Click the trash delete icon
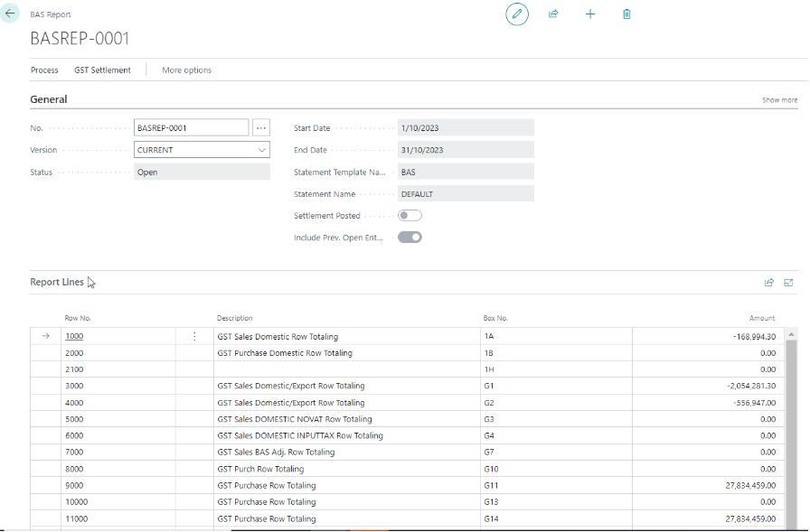 click(x=626, y=14)
